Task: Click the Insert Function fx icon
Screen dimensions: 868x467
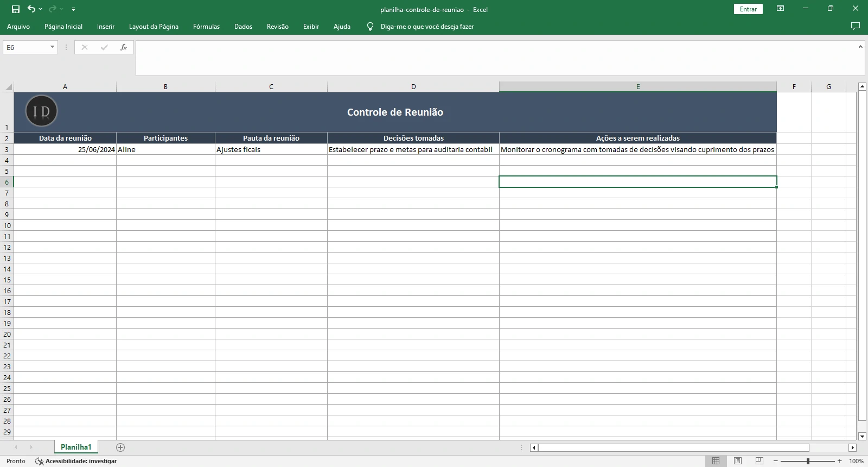Action: click(124, 47)
